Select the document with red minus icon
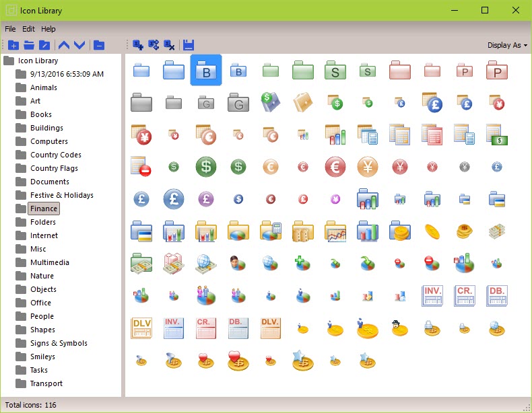 (x=141, y=166)
